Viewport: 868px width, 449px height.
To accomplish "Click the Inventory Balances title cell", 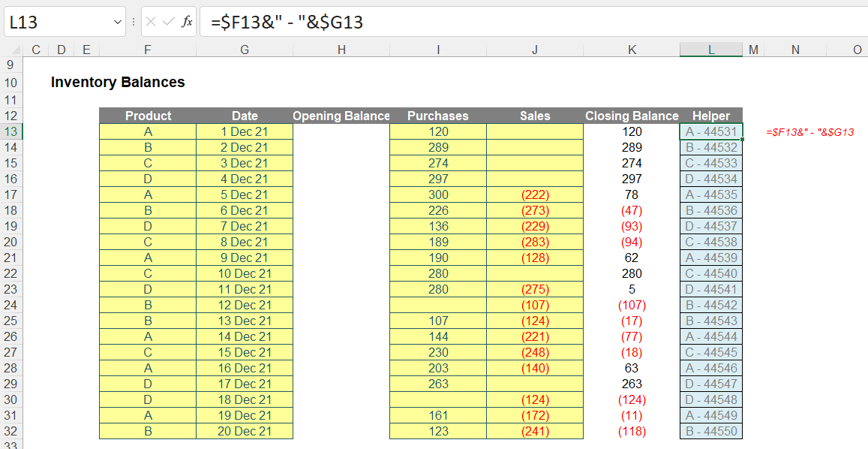I will tap(118, 82).
